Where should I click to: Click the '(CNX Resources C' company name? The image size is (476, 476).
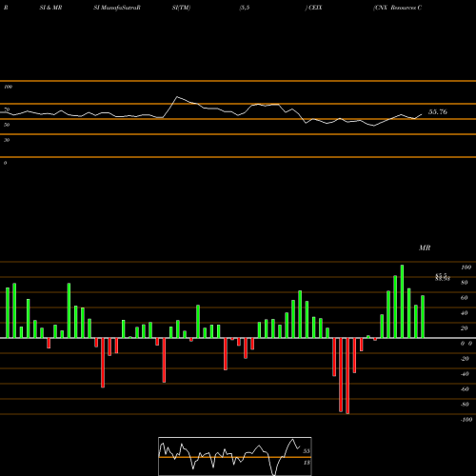[x=398, y=8]
